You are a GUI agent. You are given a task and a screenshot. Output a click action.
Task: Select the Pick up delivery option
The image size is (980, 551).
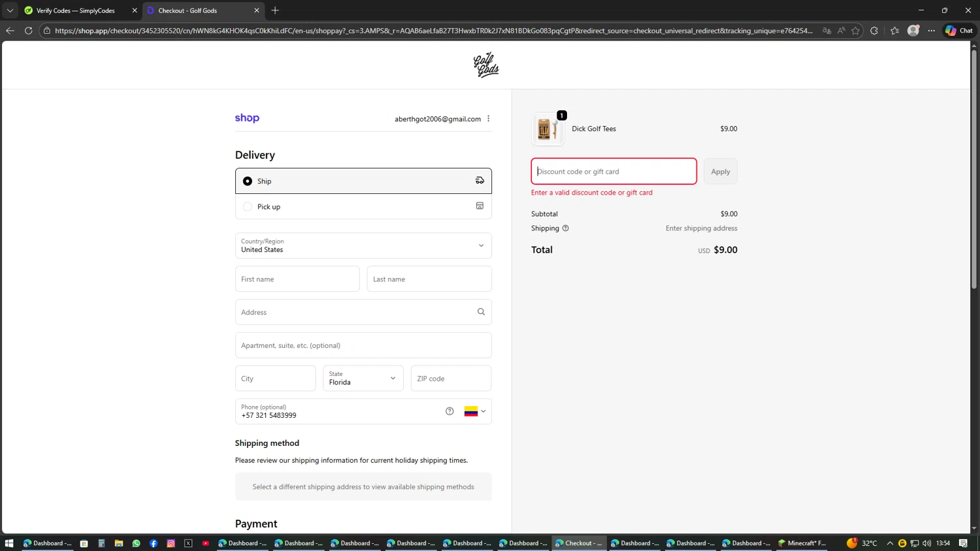[363, 206]
